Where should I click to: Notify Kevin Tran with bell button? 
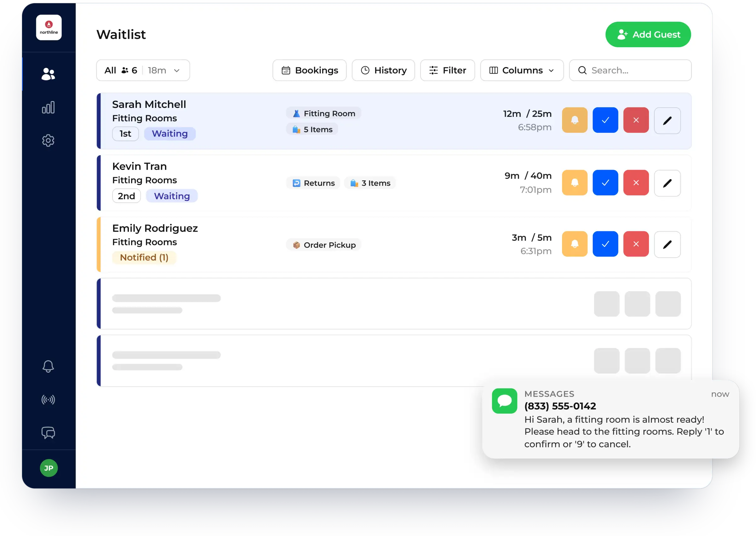(x=575, y=183)
